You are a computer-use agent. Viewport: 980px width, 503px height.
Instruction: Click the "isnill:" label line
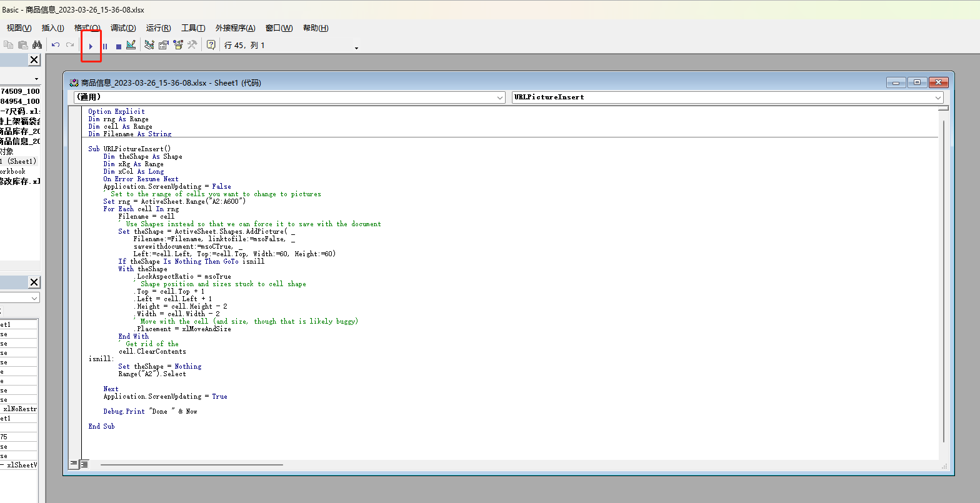pos(101,359)
